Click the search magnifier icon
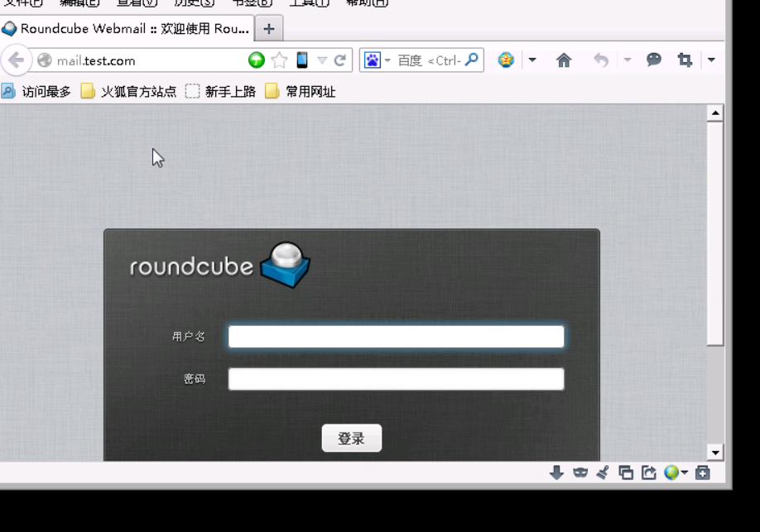 [471, 60]
